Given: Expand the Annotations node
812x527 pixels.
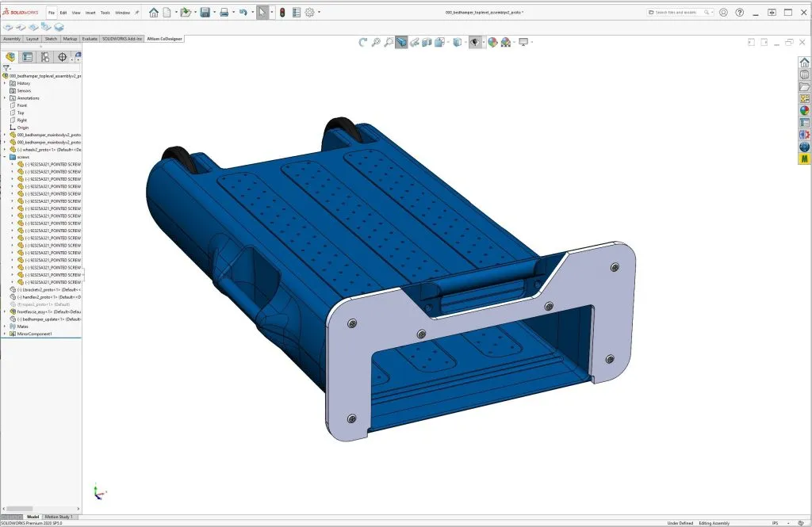Looking at the screenshot, I should [x=5, y=97].
